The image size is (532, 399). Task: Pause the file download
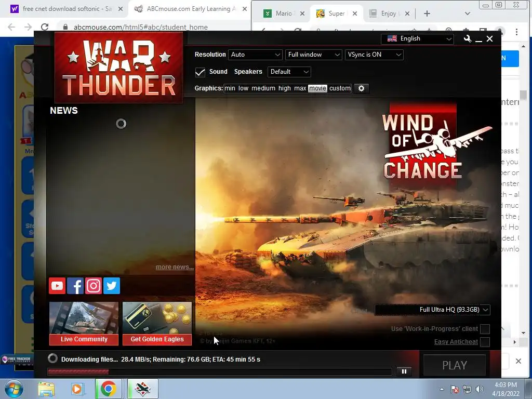click(404, 371)
